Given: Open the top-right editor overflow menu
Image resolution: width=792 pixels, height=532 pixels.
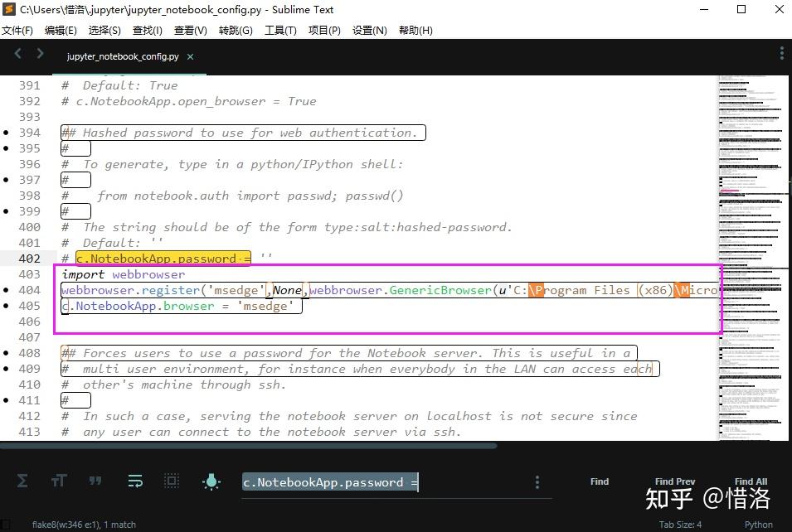Looking at the screenshot, I should (x=780, y=52).
